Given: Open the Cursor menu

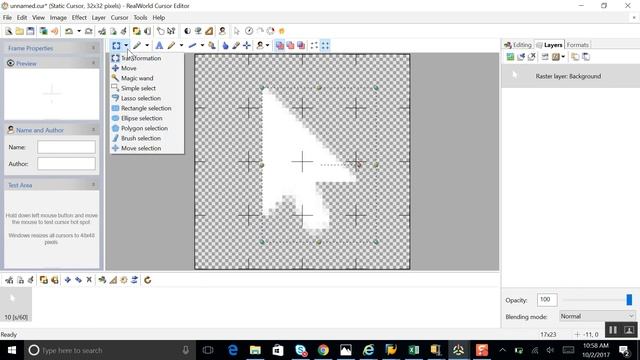Looking at the screenshot, I should point(119,18).
